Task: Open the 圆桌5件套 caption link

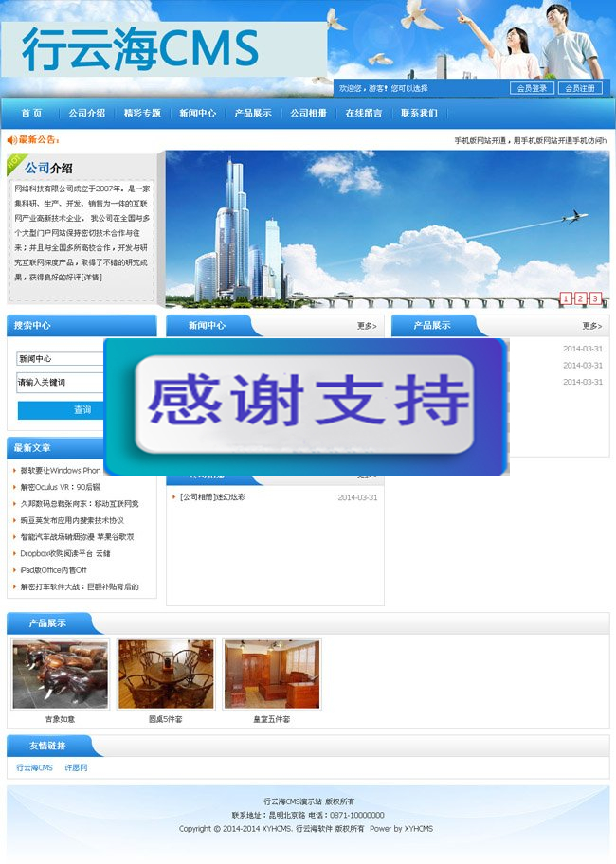Action: (166, 719)
